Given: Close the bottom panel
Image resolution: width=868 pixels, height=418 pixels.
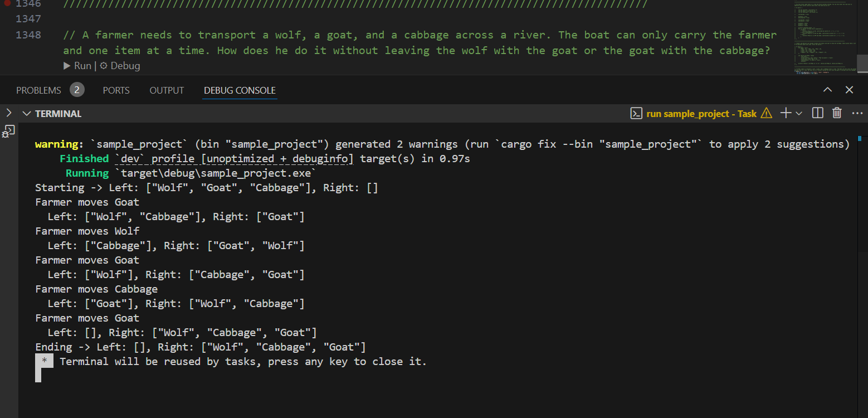Looking at the screenshot, I should [849, 90].
